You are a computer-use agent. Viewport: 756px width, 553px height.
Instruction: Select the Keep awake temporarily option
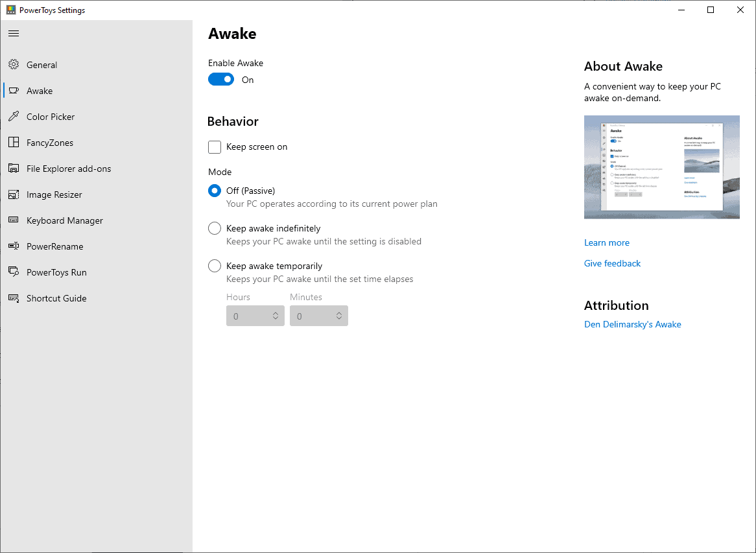pos(215,266)
